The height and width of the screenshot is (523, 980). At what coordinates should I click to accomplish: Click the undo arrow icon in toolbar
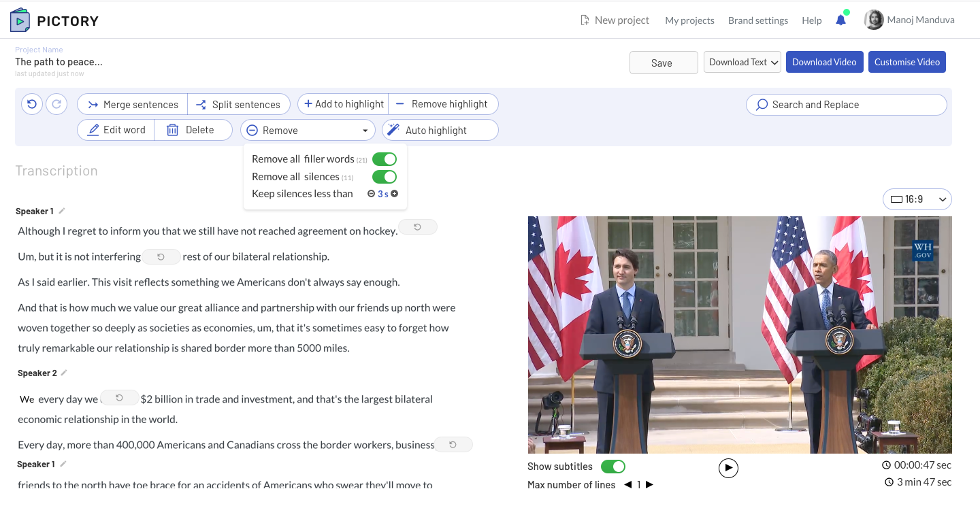[32, 104]
